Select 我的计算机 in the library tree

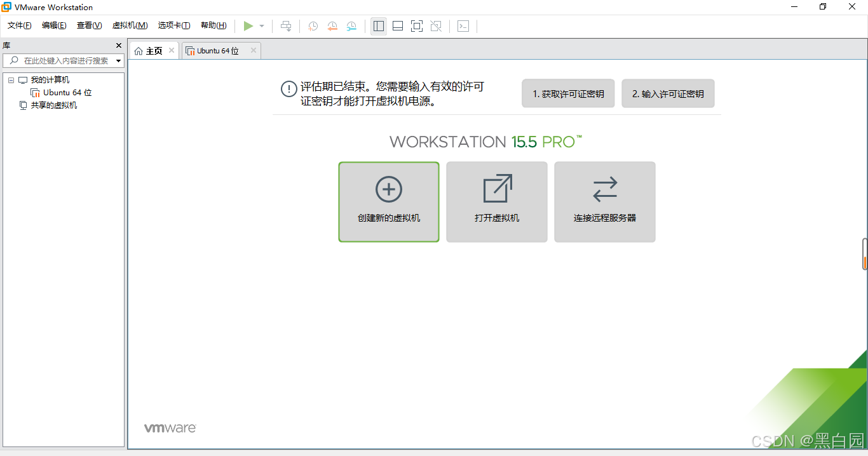[50, 80]
